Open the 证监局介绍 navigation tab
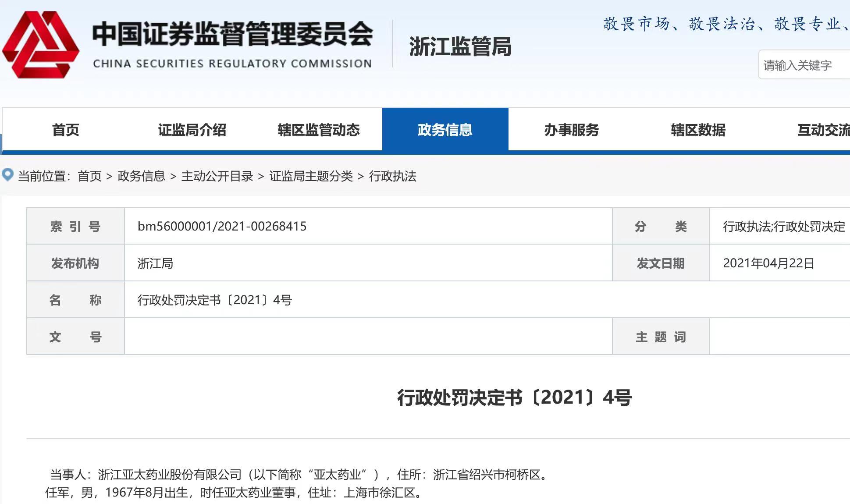The image size is (850, 504). pos(192,130)
